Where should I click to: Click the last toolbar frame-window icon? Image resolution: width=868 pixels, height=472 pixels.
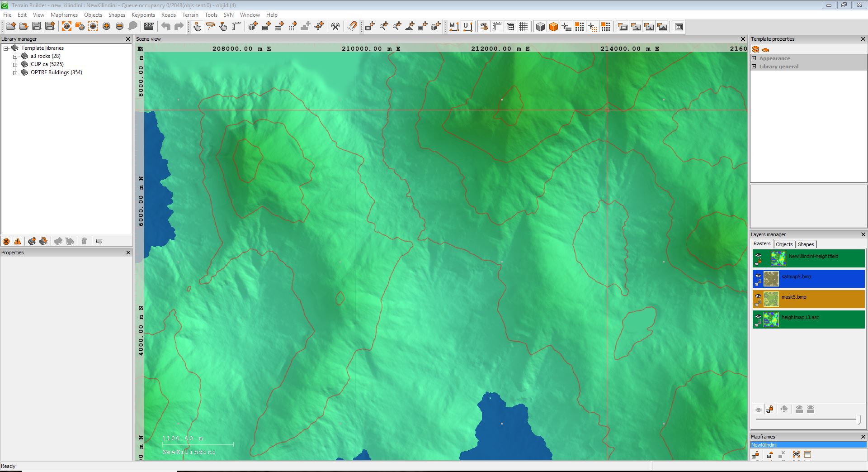point(679,26)
